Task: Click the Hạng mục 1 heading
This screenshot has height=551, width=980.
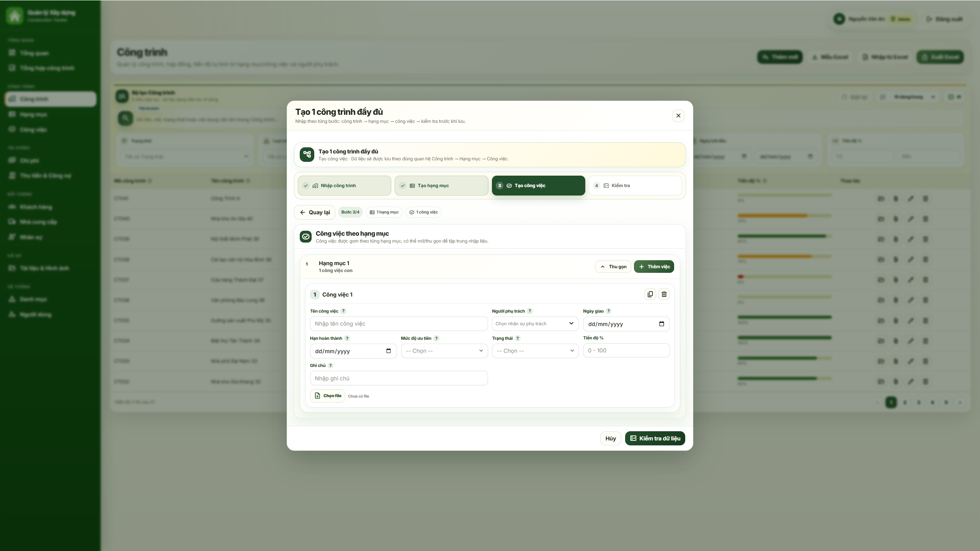Action: [x=334, y=263]
